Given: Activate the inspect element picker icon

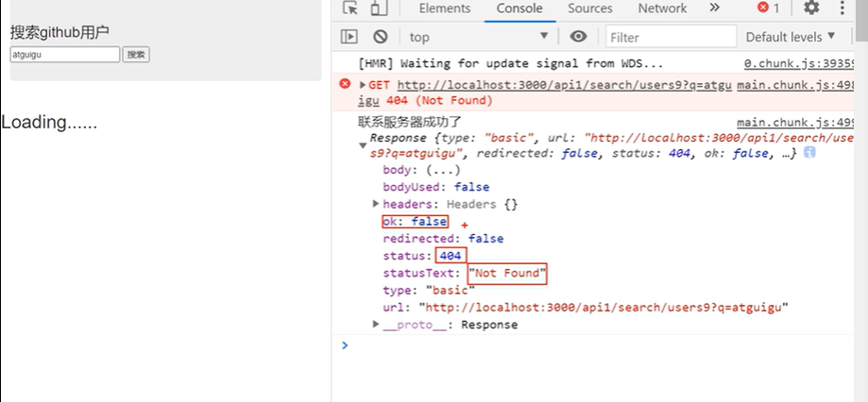Looking at the screenshot, I should point(349,8).
